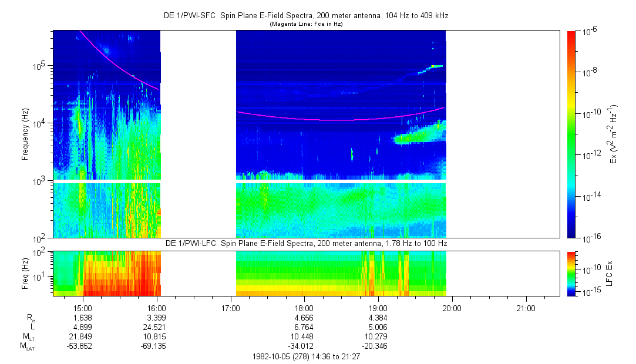
Task: Click the 20:00 time tick label
Action: pyautogui.click(x=452, y=307)
